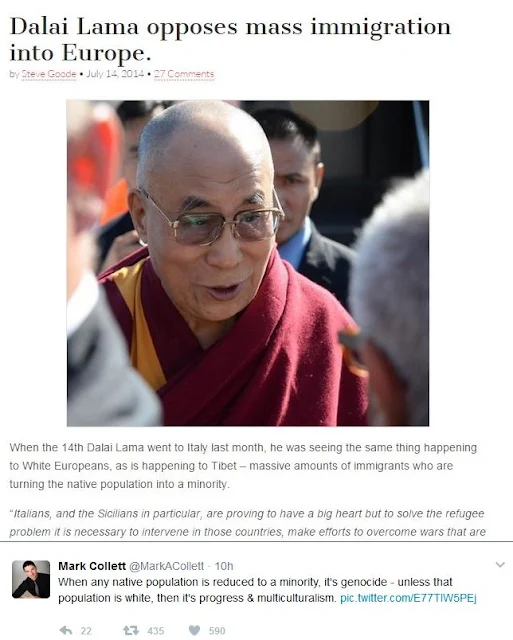
Task: Click the article headline about the Dalai Lama
Action: point(230,40)
